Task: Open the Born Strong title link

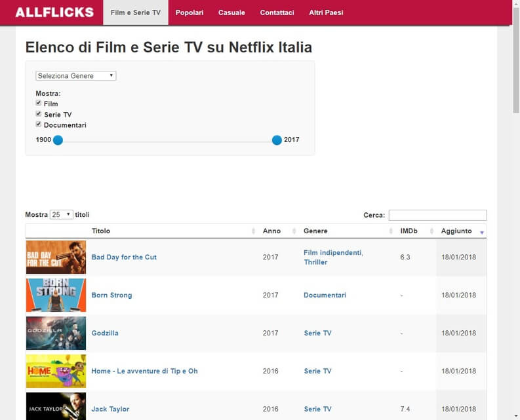Action: [111, 295]
